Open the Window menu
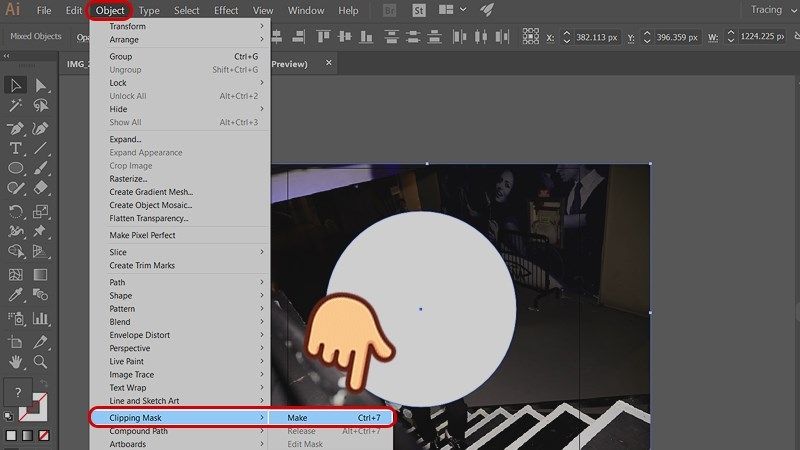Screen dimensions: 800x450 [306, 10]
